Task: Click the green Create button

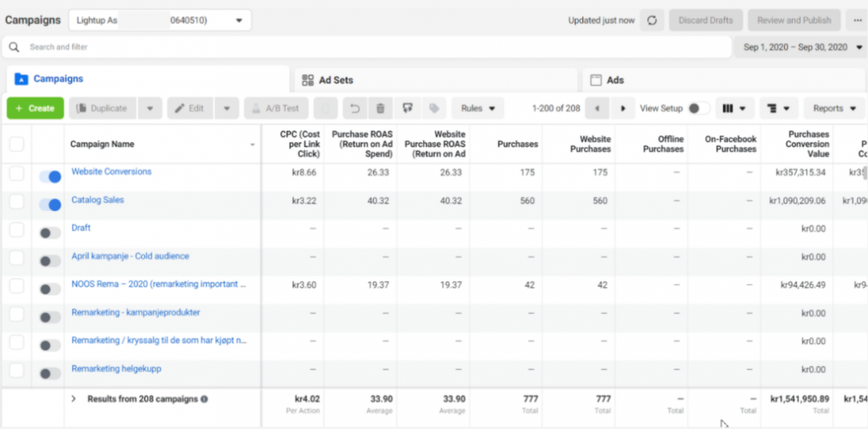Action: pyautogui.click(x=35, y=109)
